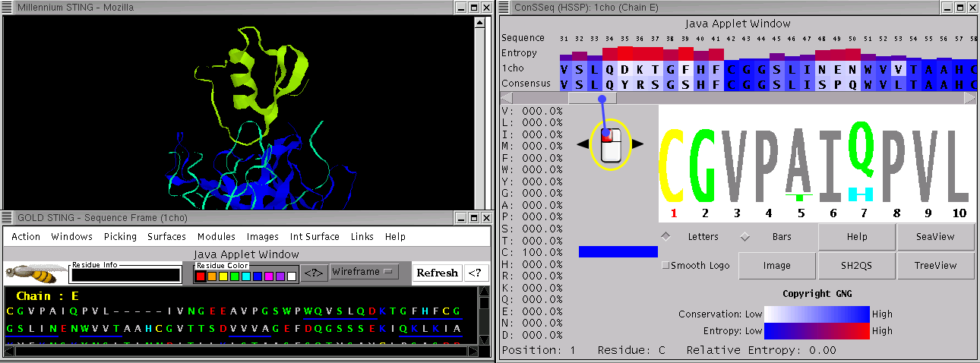Click the Refresh button
The width and height of the screenshot is (980, 363).
[x=438, y=273]
